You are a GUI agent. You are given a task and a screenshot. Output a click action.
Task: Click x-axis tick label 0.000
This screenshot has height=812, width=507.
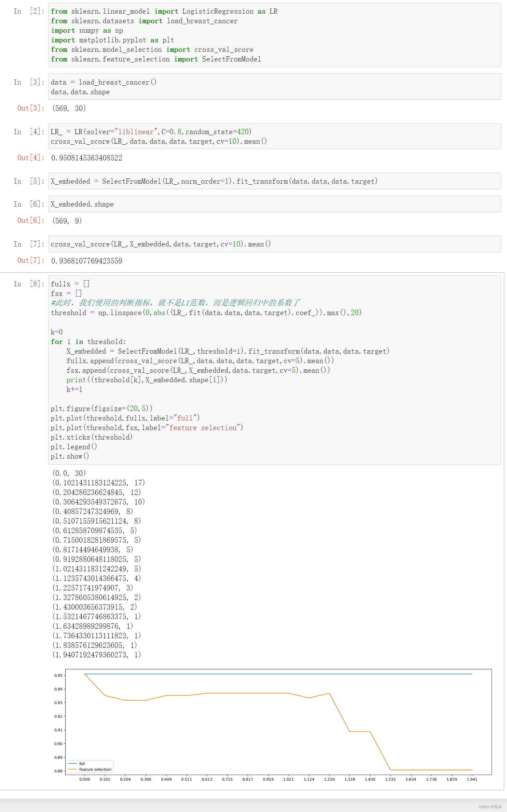pyautogui.click(x=85, y=779)
